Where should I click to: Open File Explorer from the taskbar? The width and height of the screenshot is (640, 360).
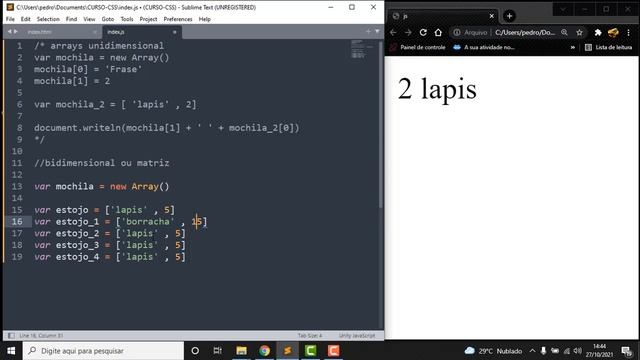(241, 351)
